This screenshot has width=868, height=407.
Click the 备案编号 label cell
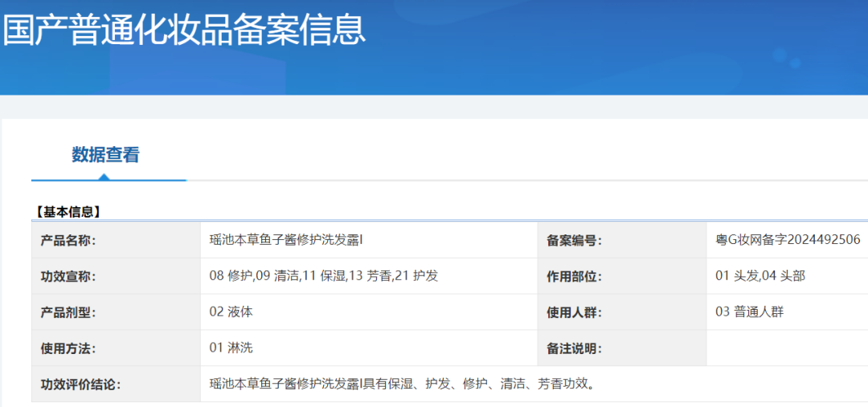pos(574,240)
